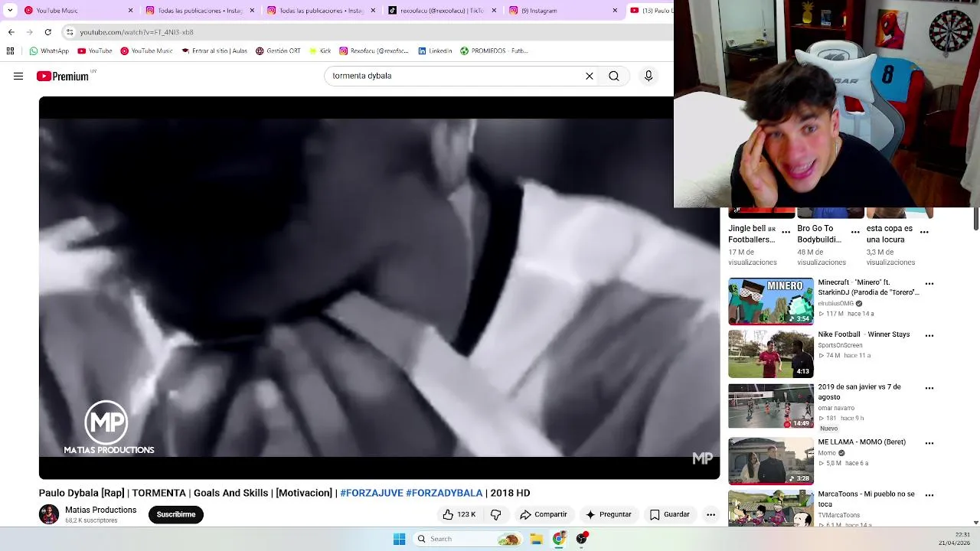Click the #FORZAJUVE hashtag link
The height and width of the screenshot is (551, 980).
pyautogui.click(x=371, y=493)
